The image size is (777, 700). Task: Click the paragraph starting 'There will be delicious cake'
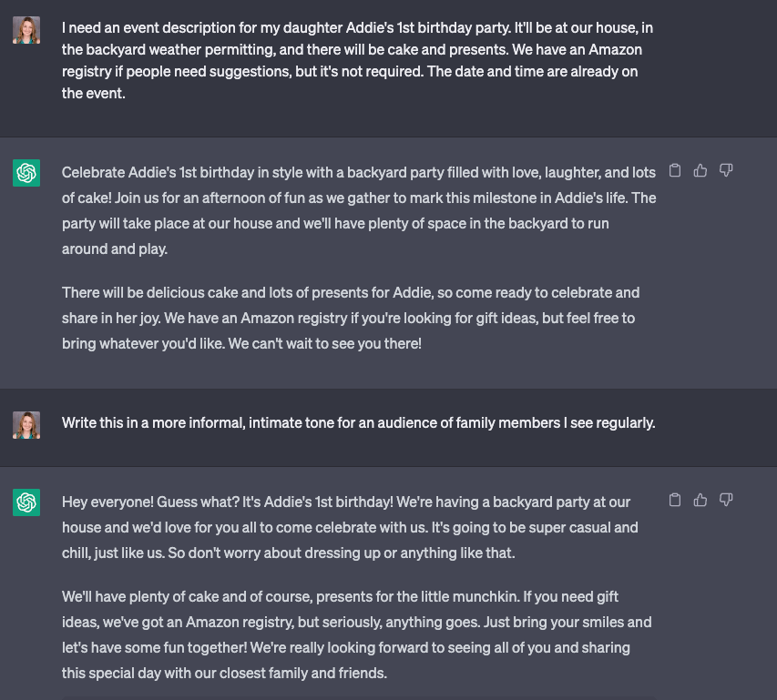click(x=351, y=319)
